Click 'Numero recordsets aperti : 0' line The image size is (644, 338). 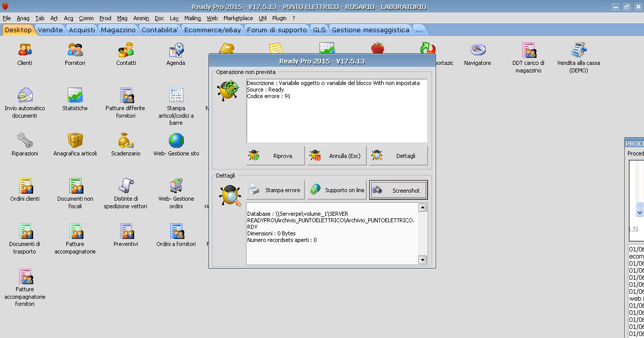tap(282, 240)
